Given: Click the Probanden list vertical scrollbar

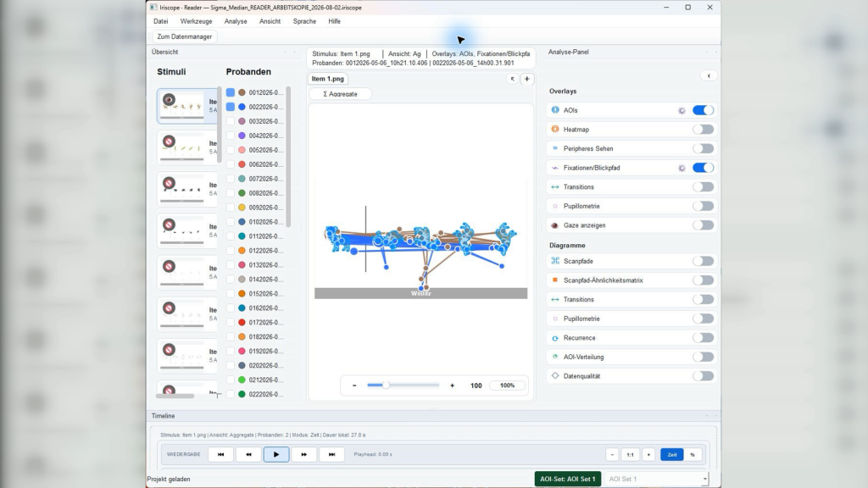Looking at the screenshot, I should coord(288,157).
